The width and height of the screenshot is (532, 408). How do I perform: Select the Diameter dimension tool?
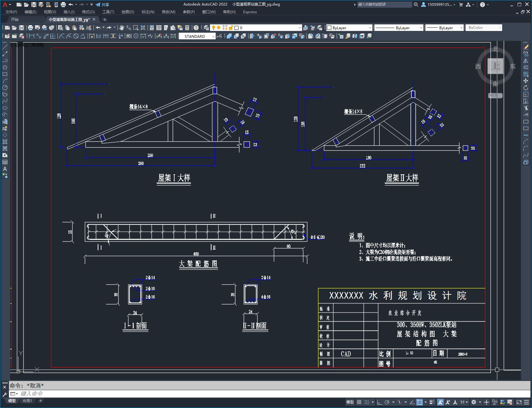pos(76,36)
